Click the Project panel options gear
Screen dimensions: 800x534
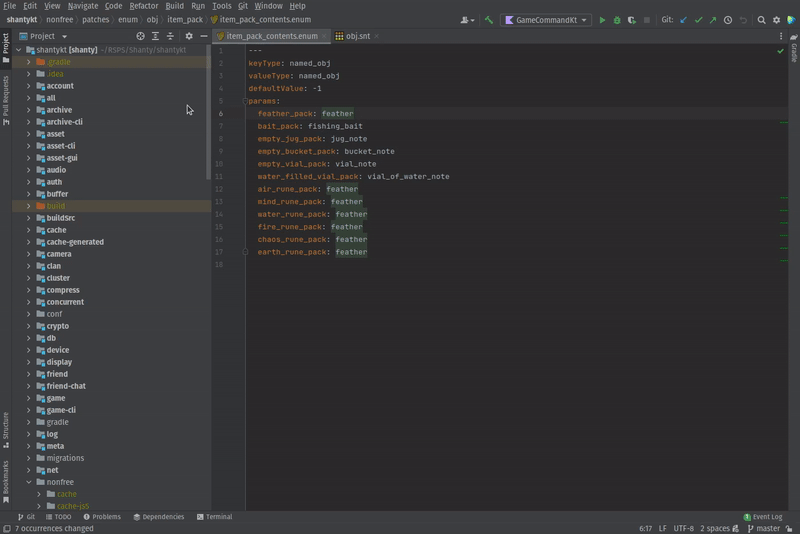188,36
